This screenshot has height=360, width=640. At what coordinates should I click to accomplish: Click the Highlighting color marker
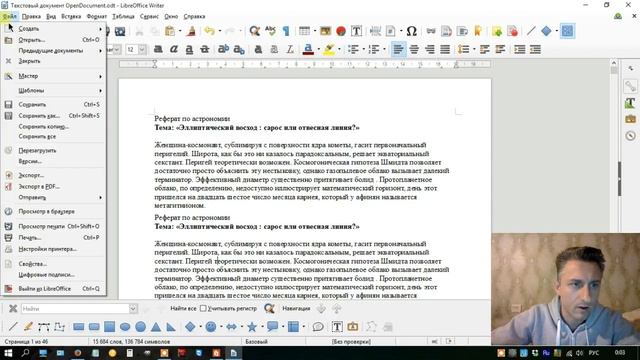pos(329,49)
